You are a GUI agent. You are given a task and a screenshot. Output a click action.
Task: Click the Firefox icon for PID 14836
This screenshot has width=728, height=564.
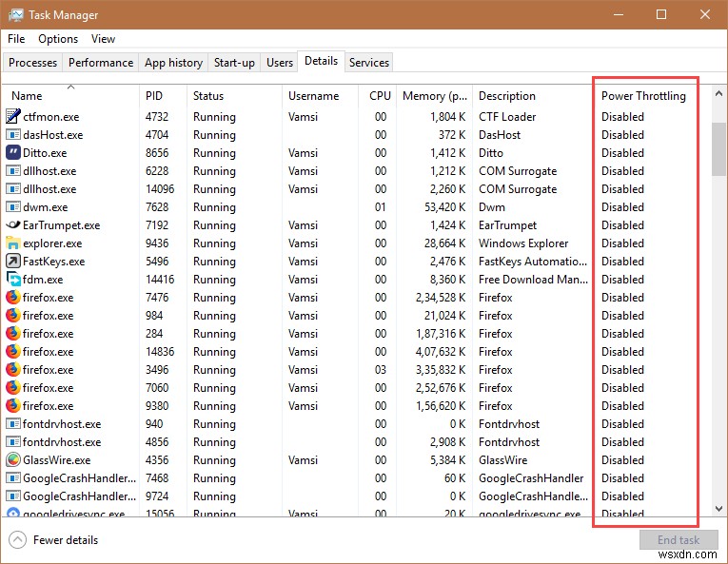(13, 351)
